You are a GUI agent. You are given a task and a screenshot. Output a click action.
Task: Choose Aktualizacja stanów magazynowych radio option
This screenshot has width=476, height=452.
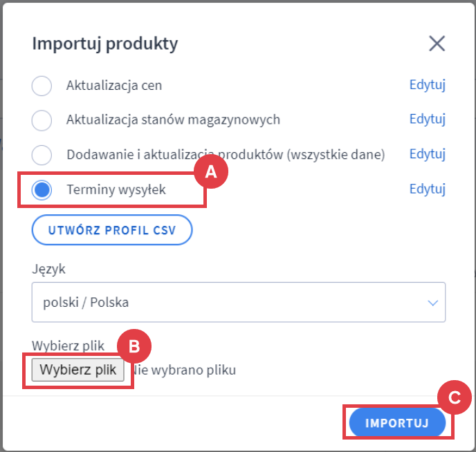(42, 120)
